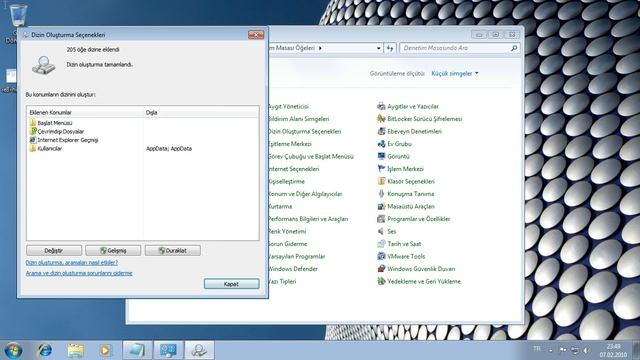Open Konum ve Diğer Algılayıcılar

(305, 194)
